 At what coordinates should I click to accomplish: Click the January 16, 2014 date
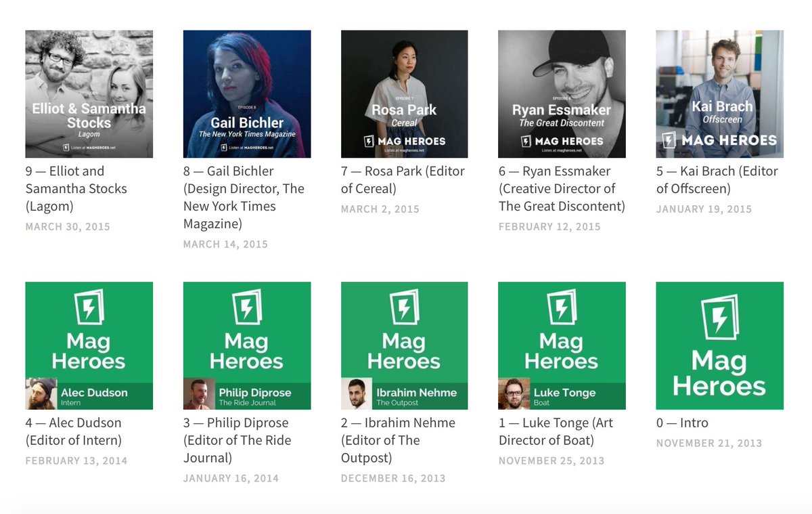[231, 479]
